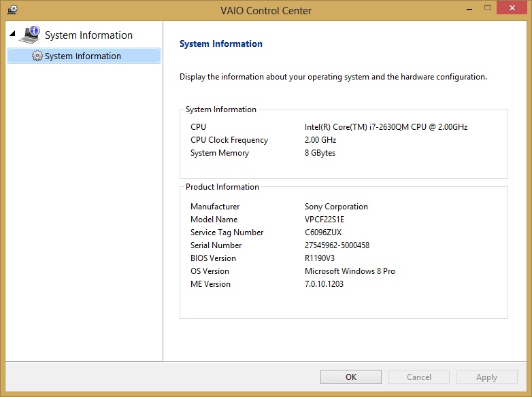Click the System Information laptop icon in tree
The image size is (532, 397).
point(30,35)
